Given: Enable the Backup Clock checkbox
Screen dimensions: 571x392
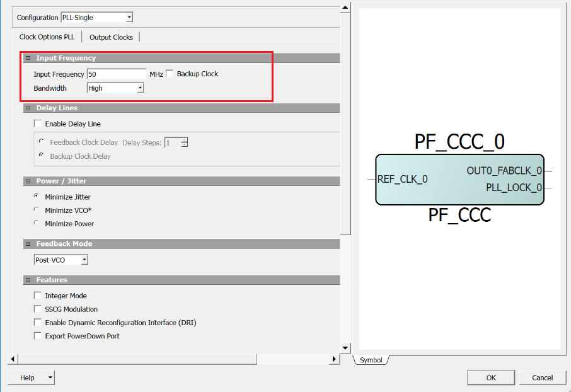Looking at the screenshot, I should [x=170, y=74].
